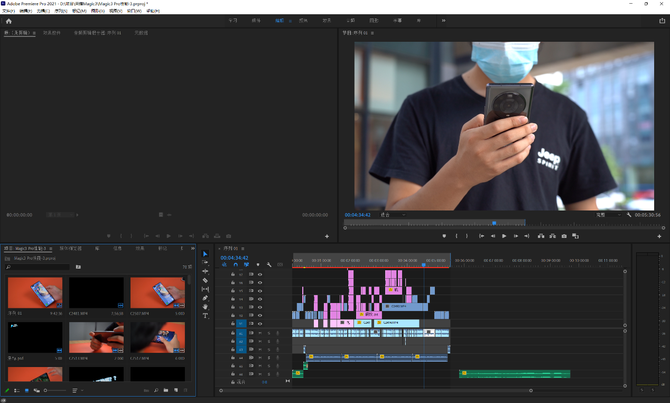Open the File menu in the menu bar
670x403 pixels.
coord(9,11)
